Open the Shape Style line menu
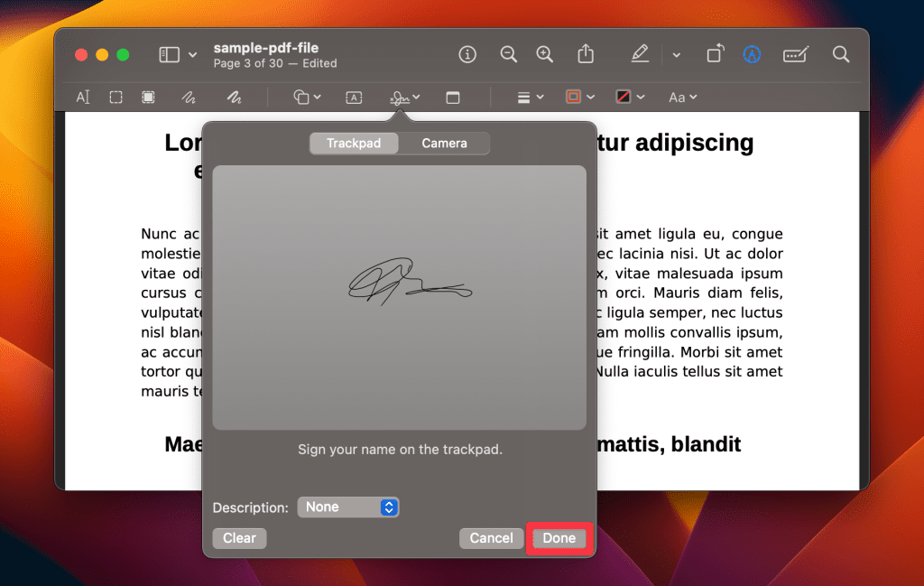924x586 pixels. pos(531,98)
